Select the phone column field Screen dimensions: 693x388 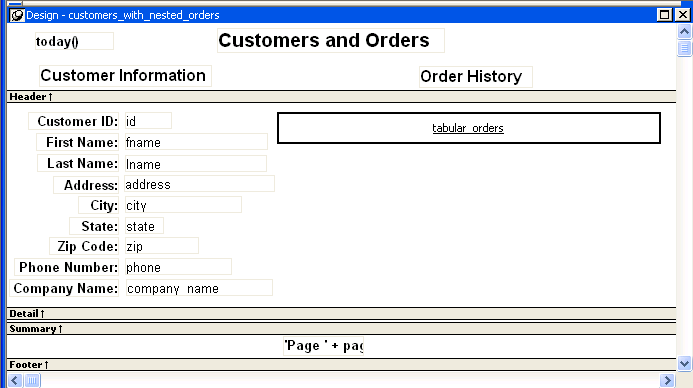click(178, 267)
